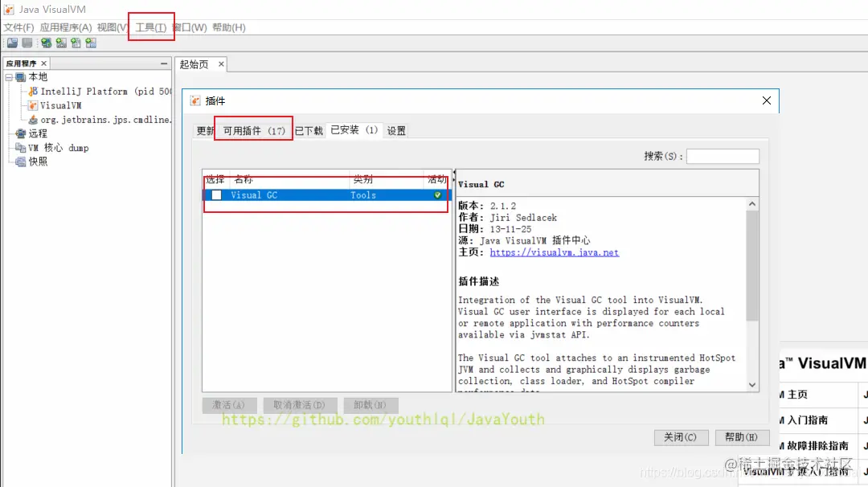Click the Java VisualVM title bar icon
868x487 pixels.
9,10
